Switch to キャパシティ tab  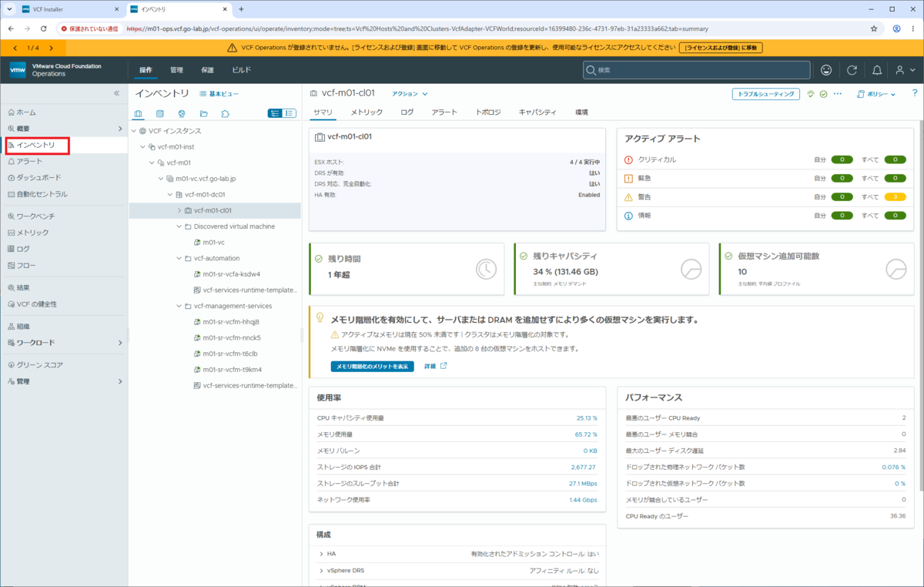(x=537, y=112)
